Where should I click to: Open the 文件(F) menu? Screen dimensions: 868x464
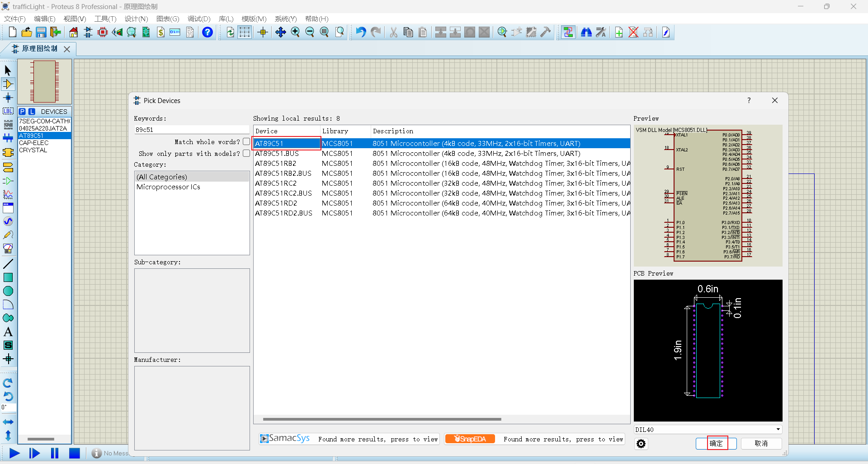[14, 19]
